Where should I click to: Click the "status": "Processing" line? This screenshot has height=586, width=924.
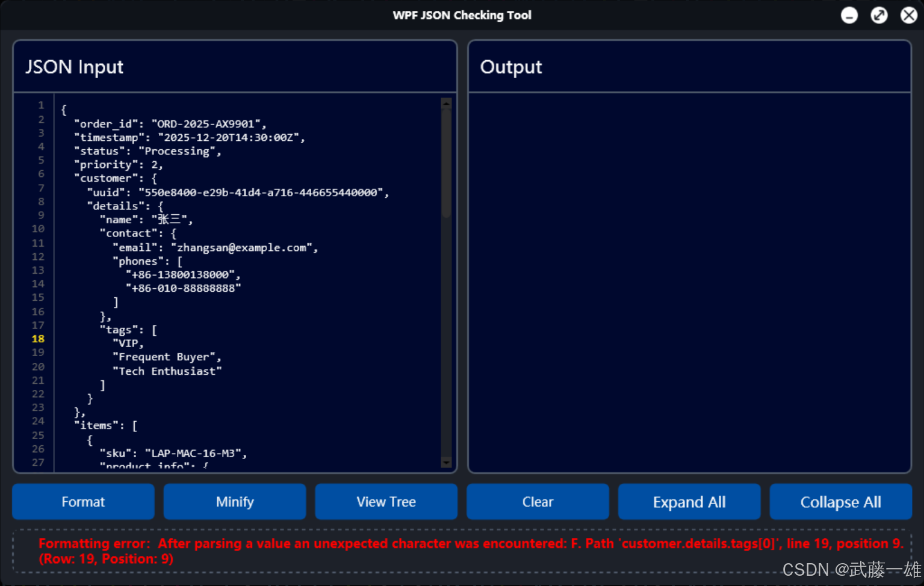click(147, 152)
